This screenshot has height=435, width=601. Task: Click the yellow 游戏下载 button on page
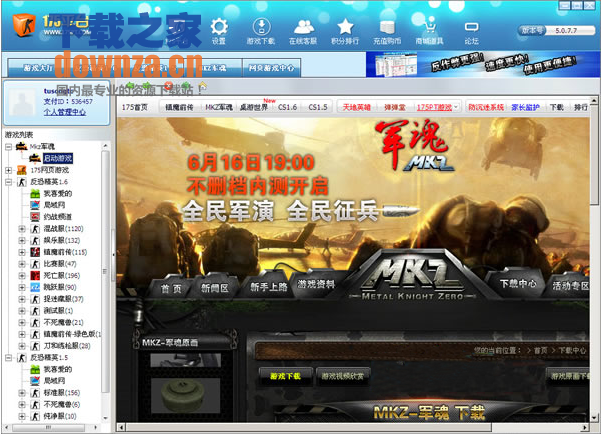[x=286, y=376]
